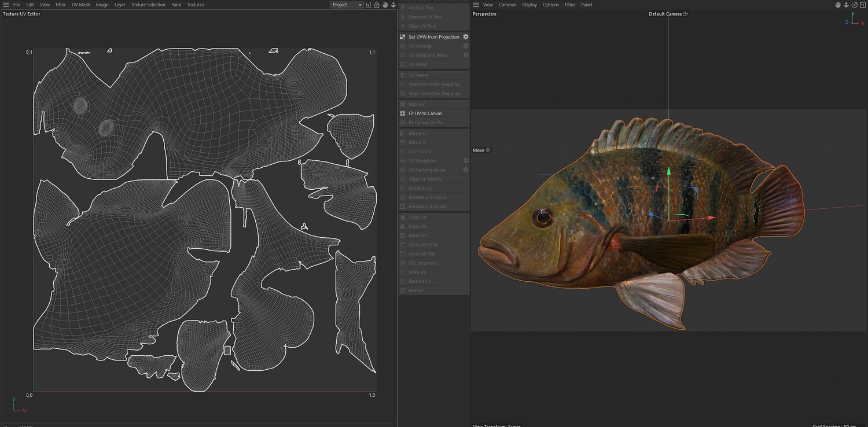Click the Max UV icon
868x427 pixels.
[403, 104]
